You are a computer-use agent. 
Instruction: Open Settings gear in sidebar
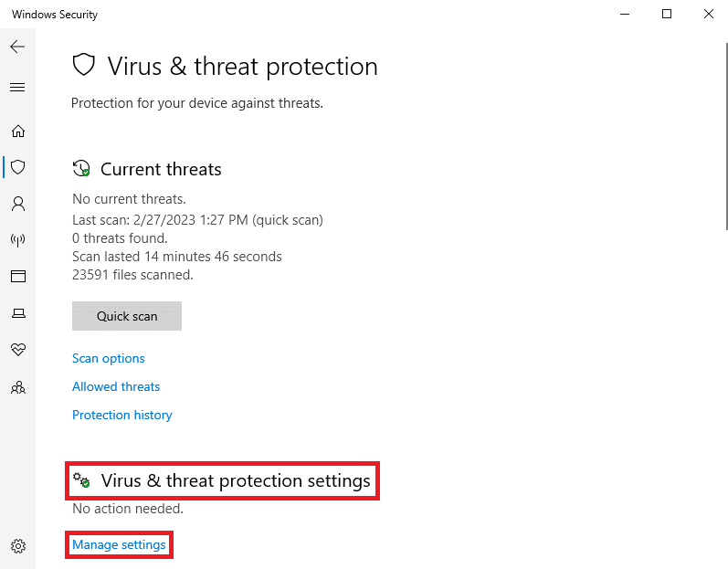coord(18,546)
